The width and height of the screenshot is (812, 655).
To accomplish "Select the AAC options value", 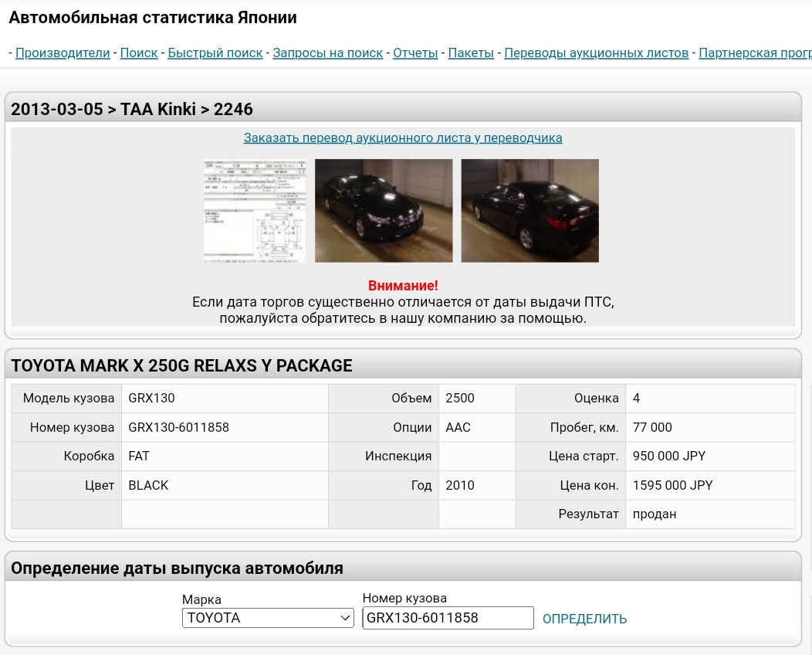I will pos(458,427).
